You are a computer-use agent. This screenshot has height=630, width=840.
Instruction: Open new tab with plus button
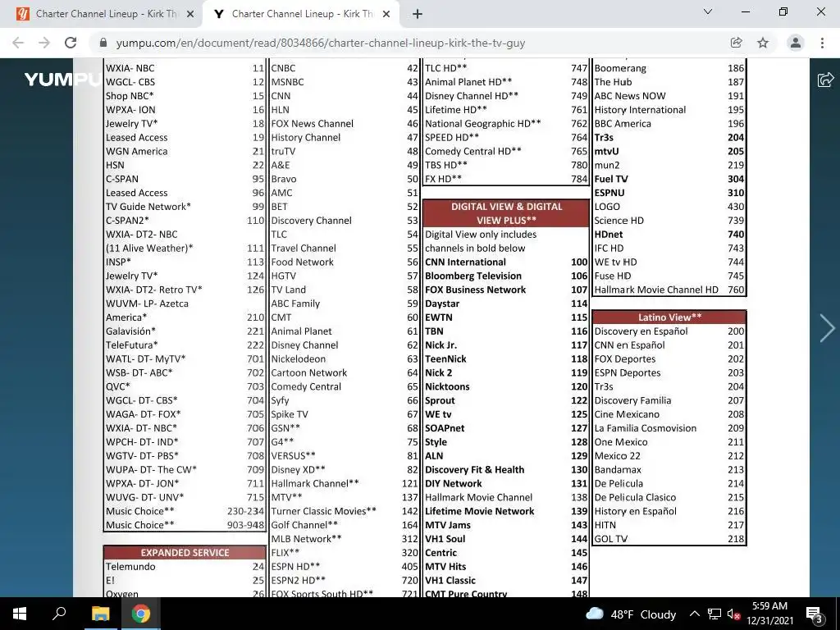coord(418,14)
